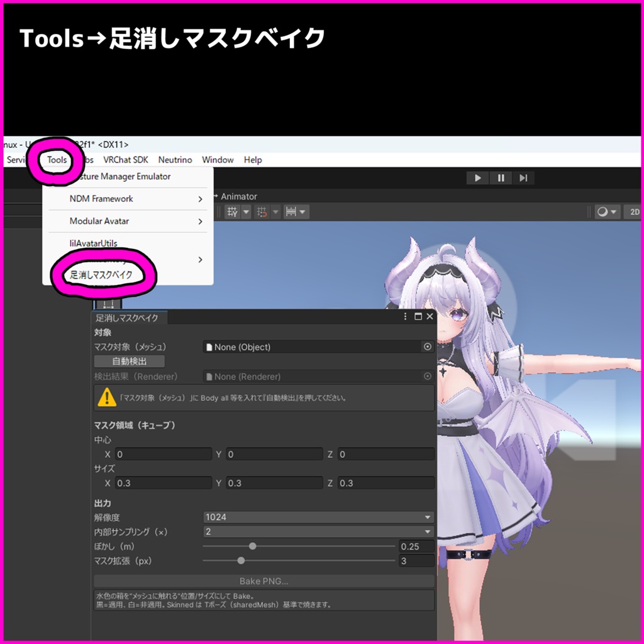The width and height of the screenshot is (644, 644).
Task: Click the マスク拡張 (px) slider handle
Action: click(x=241, y=560)
